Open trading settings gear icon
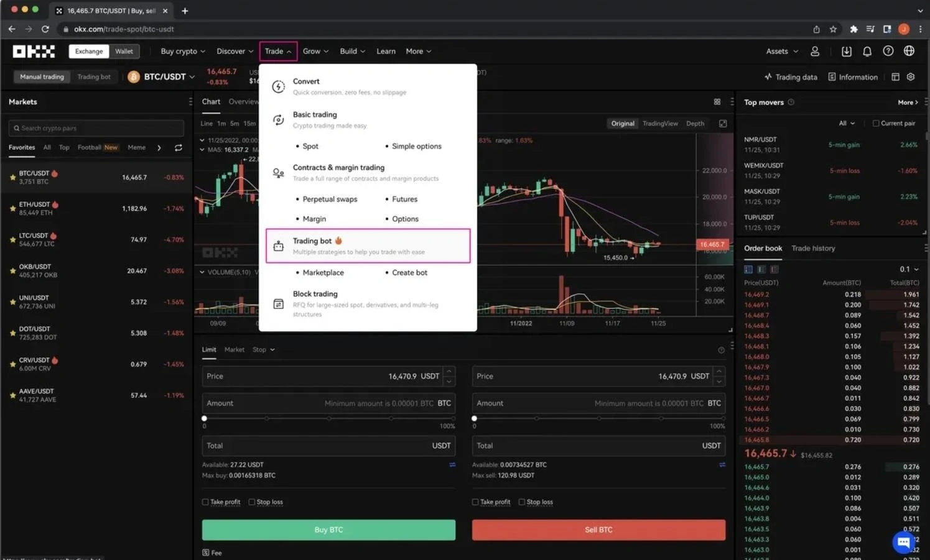 point(911,77)
